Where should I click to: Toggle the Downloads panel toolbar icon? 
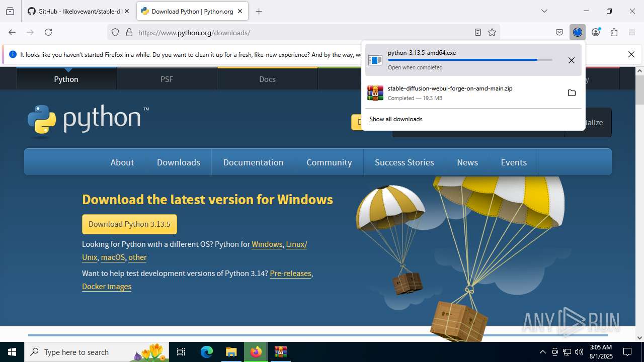click(578, 32)
